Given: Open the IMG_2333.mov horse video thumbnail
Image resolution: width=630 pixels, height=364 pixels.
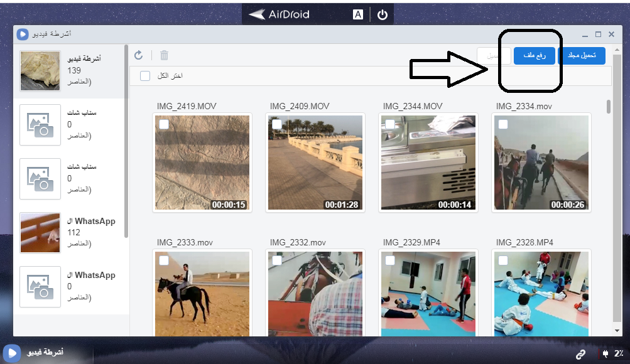Looking at the screenshot, I should pyautogui.click(x=202, y=295).
